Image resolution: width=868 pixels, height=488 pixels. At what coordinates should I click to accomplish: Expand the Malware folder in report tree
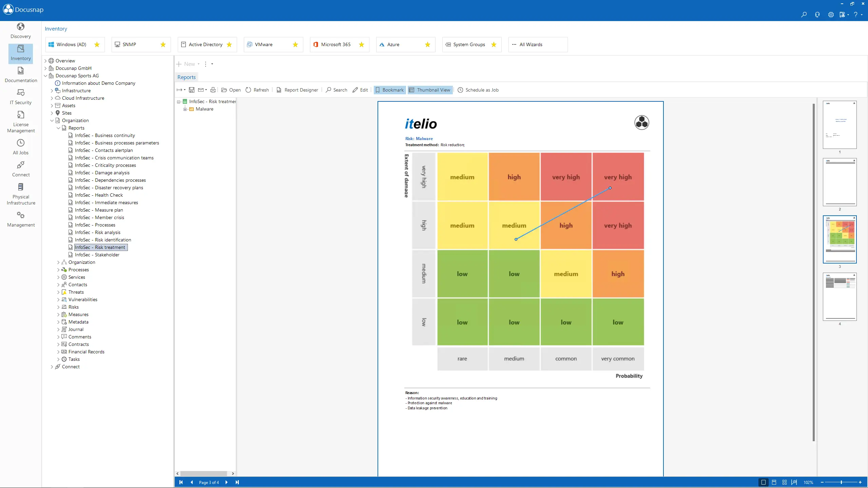coord(185,109)
